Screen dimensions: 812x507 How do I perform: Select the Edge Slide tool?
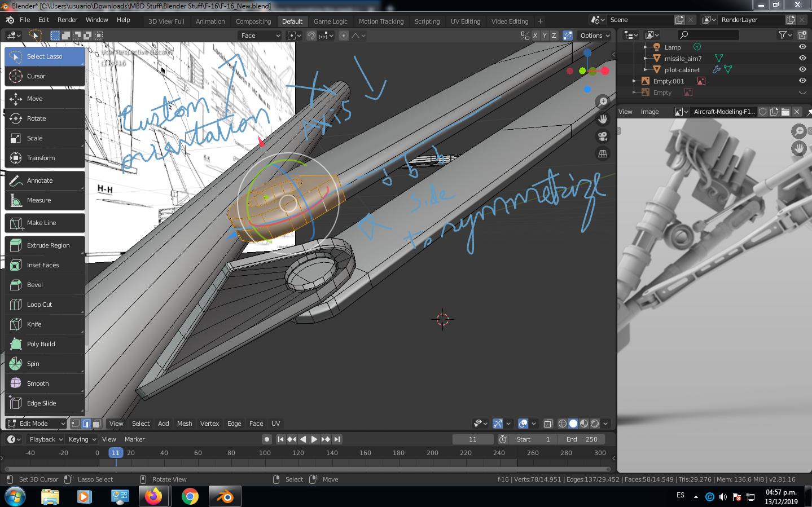point(45,403)
